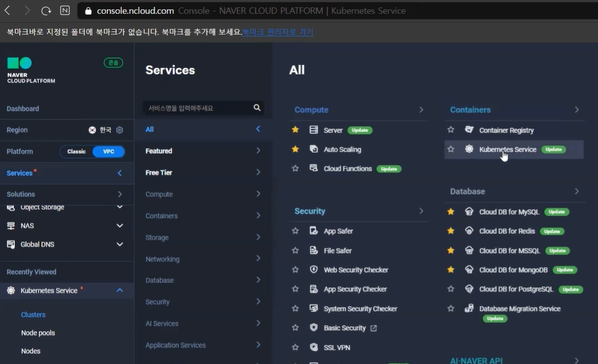This screenshot has width=598, height=364.
Task: Open the bookmark manager link
Action: tap(277, 32)
